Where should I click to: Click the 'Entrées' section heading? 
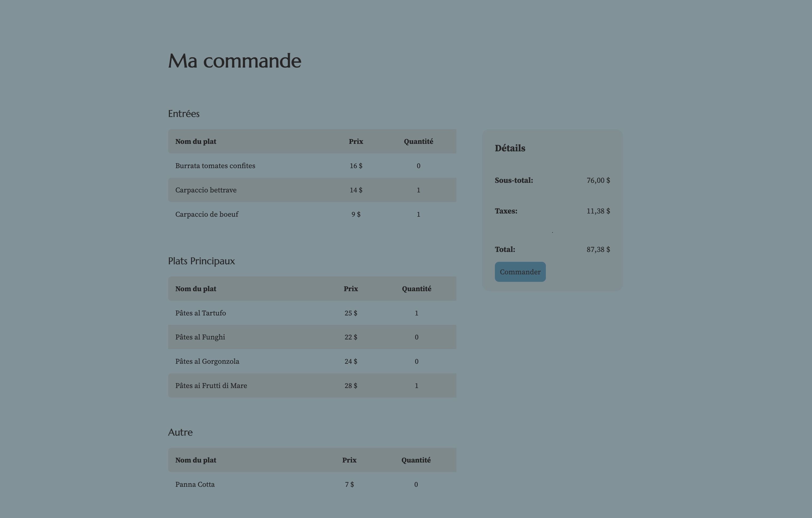click(184, 114)
